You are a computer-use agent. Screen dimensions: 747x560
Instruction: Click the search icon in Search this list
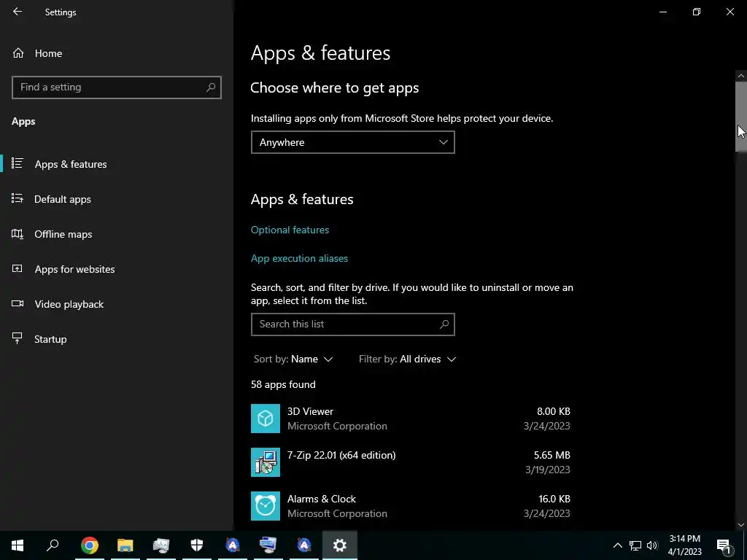[x=444, y=324]
